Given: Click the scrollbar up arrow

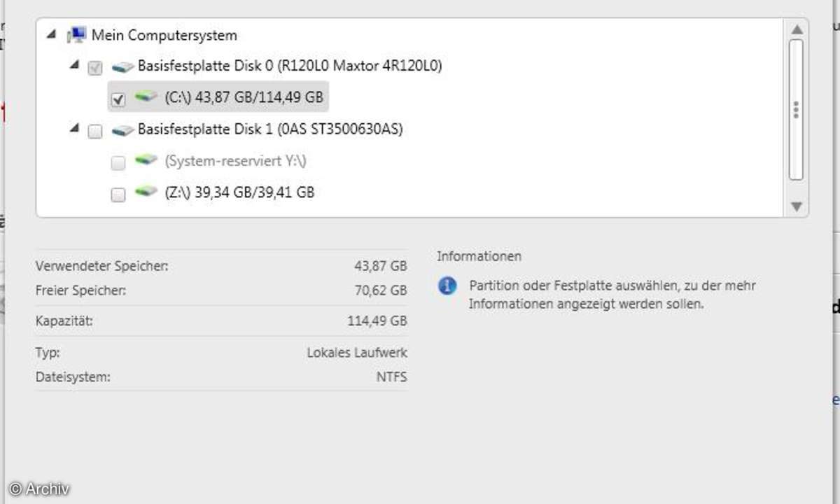Looking at the screenshot, I should (x=796, y=29).
